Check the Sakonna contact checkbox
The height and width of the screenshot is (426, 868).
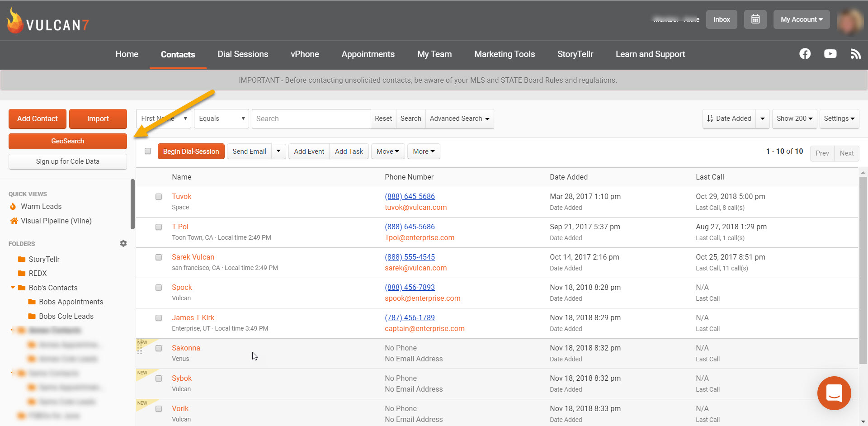point(159,348)
